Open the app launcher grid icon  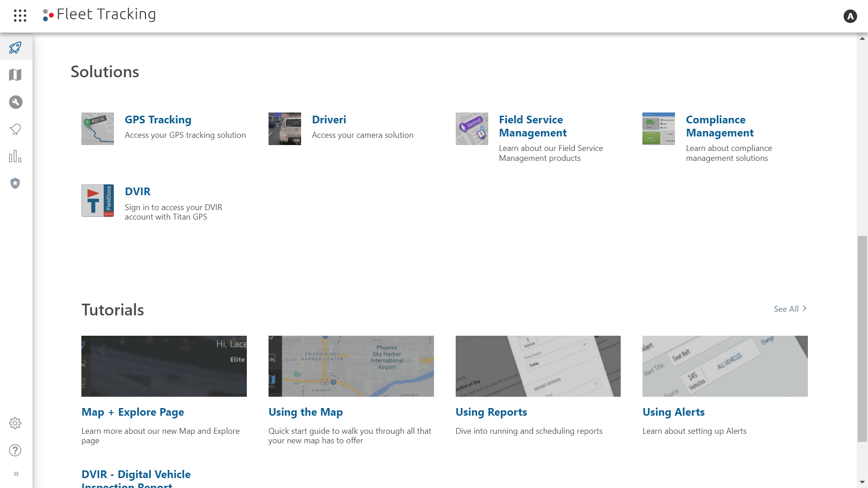[x=20, y=15]
